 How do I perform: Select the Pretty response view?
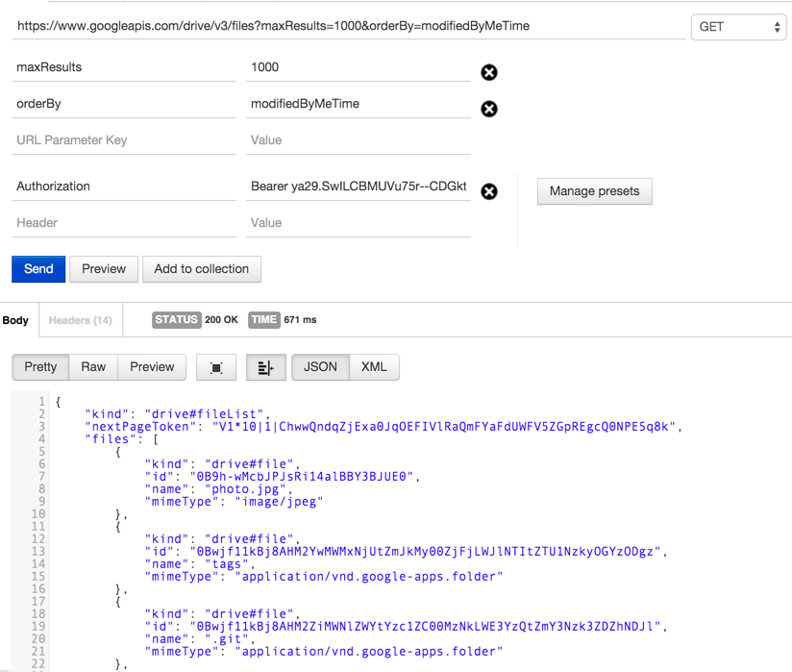(x=39, y=367)
